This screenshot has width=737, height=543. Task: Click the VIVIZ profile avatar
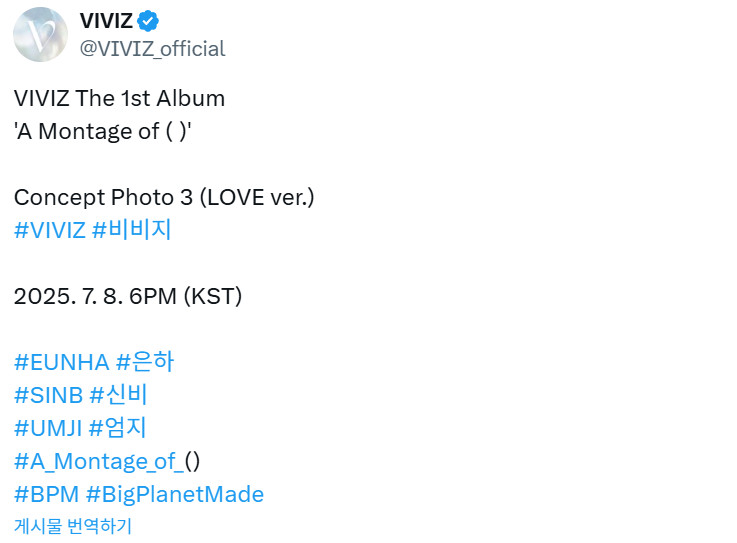pos(40,34)
